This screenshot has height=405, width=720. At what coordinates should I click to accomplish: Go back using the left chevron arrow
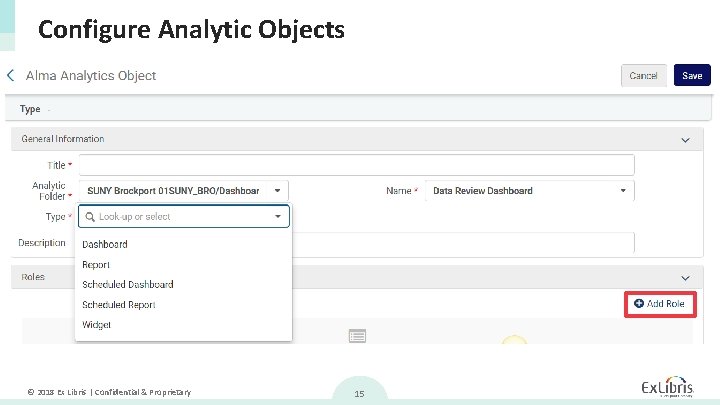11,75
